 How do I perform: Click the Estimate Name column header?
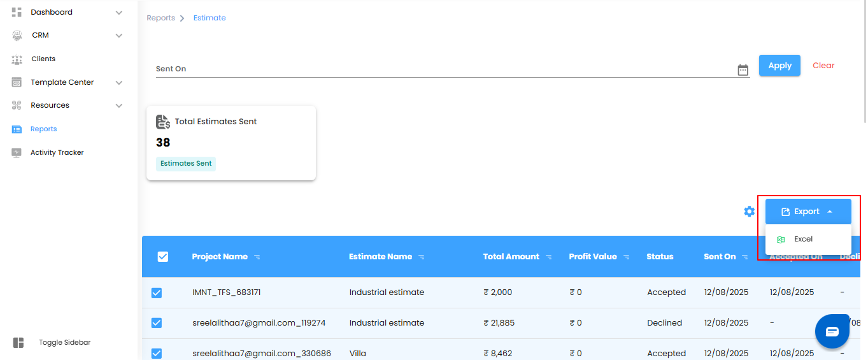point(380,257)
